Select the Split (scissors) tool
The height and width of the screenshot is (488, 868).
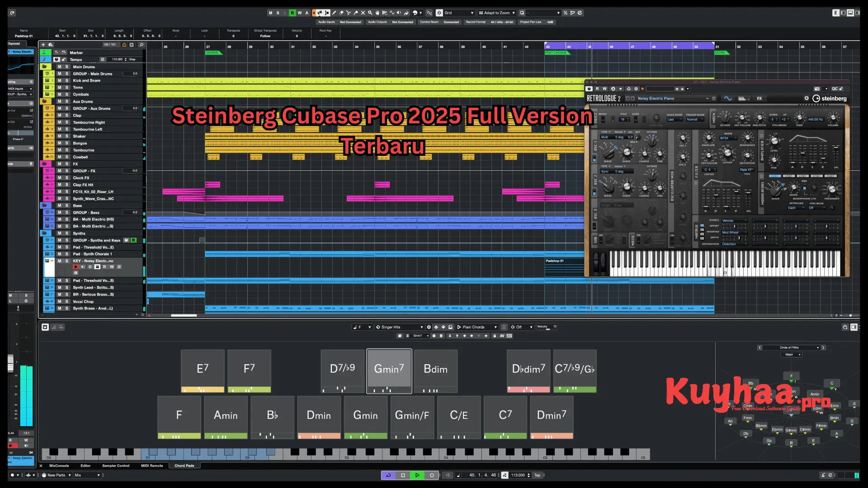[x=349, y=13]
